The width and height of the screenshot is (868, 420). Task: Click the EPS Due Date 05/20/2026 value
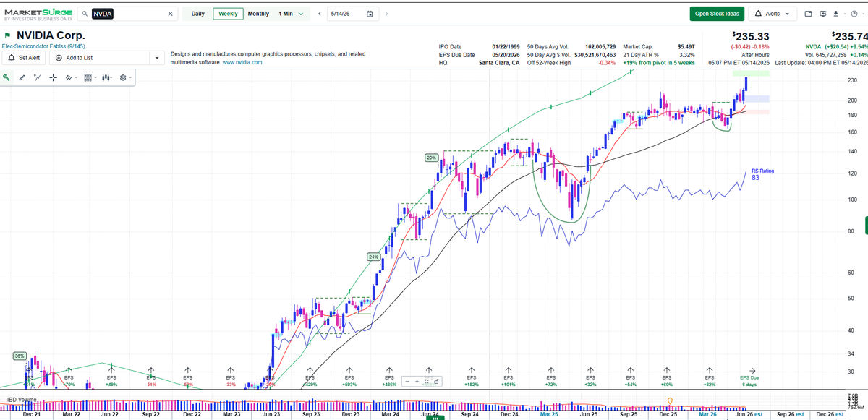coord(504,54)
